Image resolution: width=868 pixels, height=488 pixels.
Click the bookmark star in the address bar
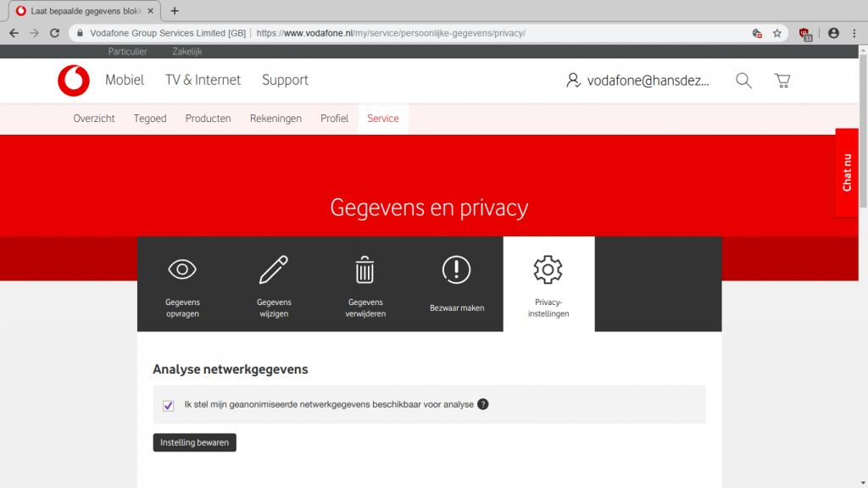coord(777,34)
